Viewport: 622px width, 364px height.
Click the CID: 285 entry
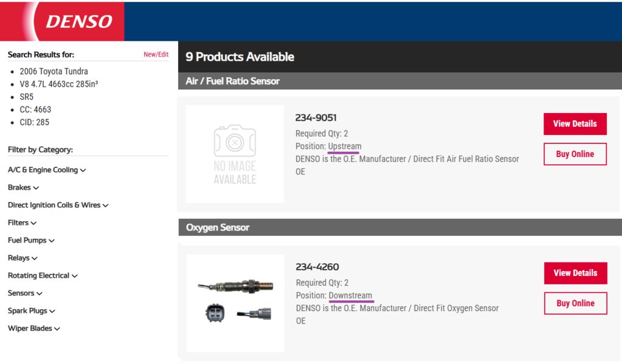coord(35,122)
